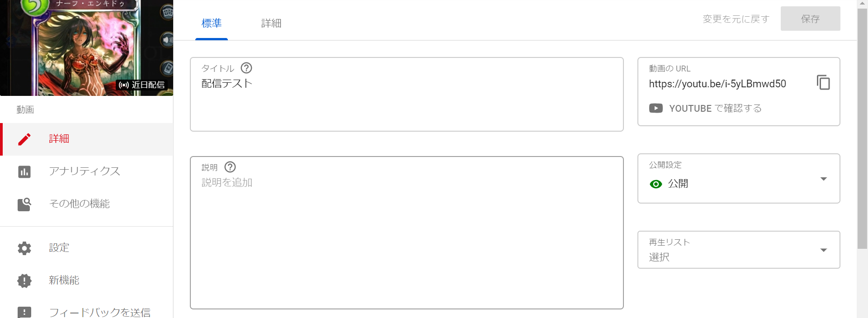Viewport: 868px width, 318px height.
Task: Click the green eye visibility icon beside 公開
Action: 656,184
